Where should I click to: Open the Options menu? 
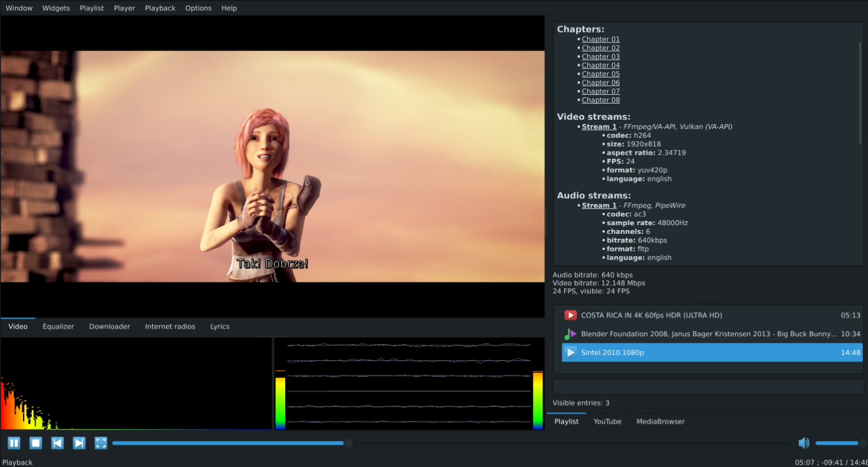pos(198,7)
